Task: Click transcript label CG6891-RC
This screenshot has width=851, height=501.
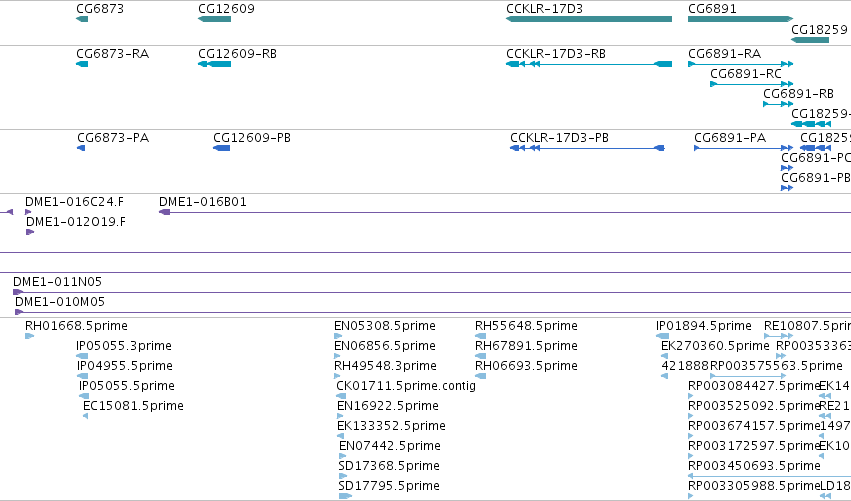Action: click(746, 74)
